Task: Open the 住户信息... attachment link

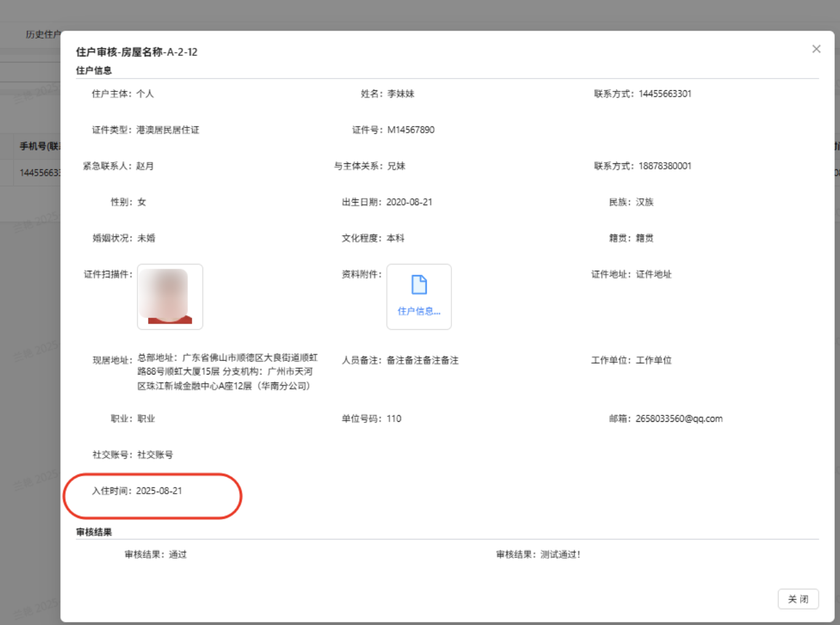Action: coord(419,311)
